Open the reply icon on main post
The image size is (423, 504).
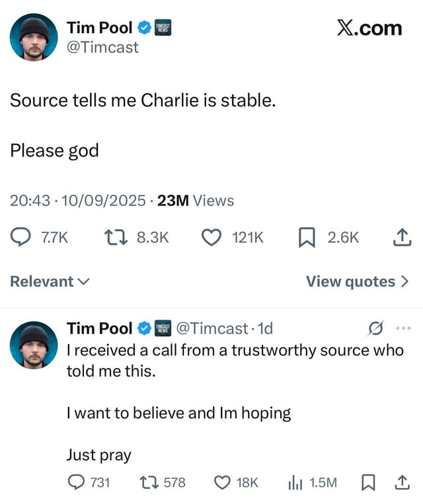click(x=20, y=237)
